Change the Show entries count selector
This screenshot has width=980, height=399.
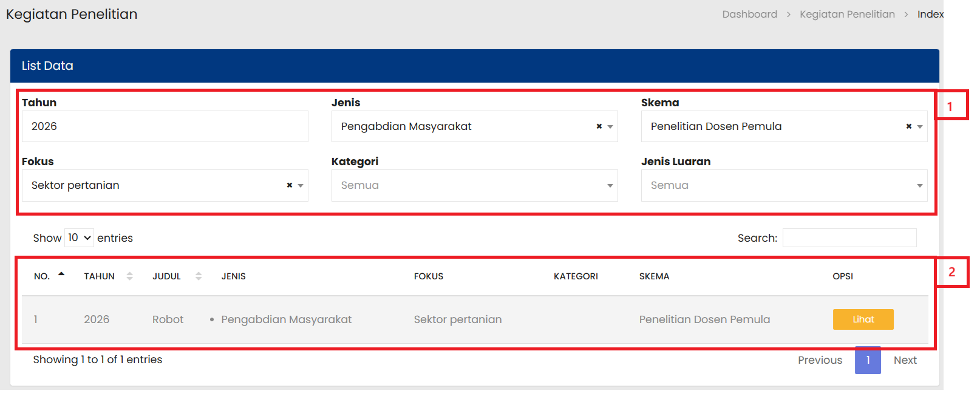(x=79, y=237)
